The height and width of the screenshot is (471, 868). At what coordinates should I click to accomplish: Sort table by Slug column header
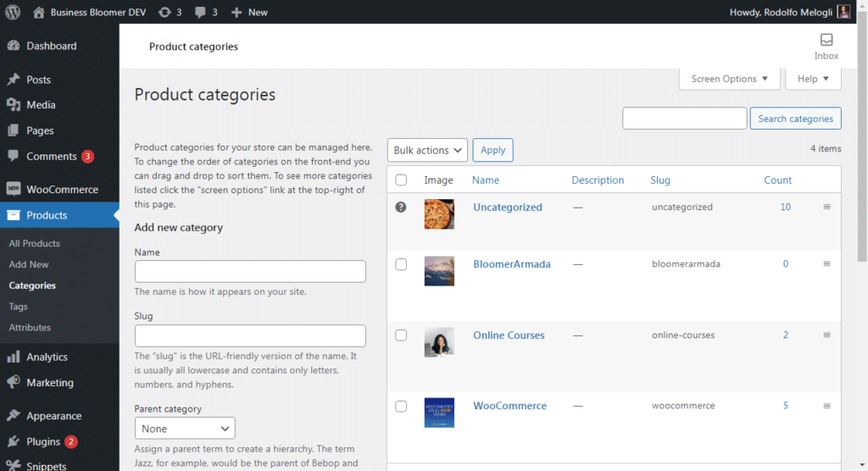point(660,180)
